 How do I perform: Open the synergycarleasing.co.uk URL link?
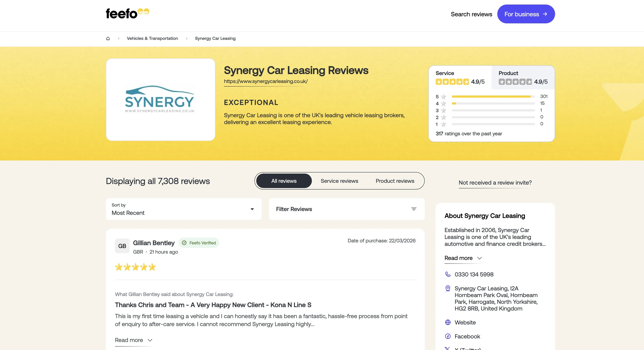[265, 81]
